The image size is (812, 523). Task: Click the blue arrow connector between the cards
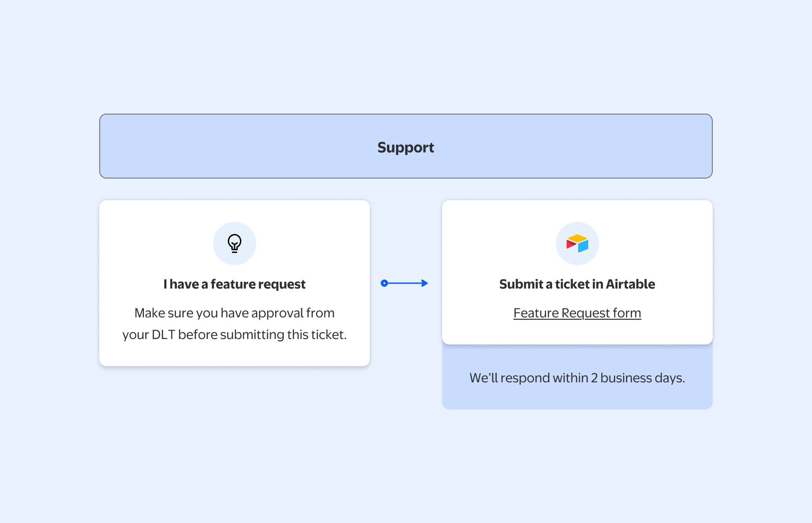[404, 283]
